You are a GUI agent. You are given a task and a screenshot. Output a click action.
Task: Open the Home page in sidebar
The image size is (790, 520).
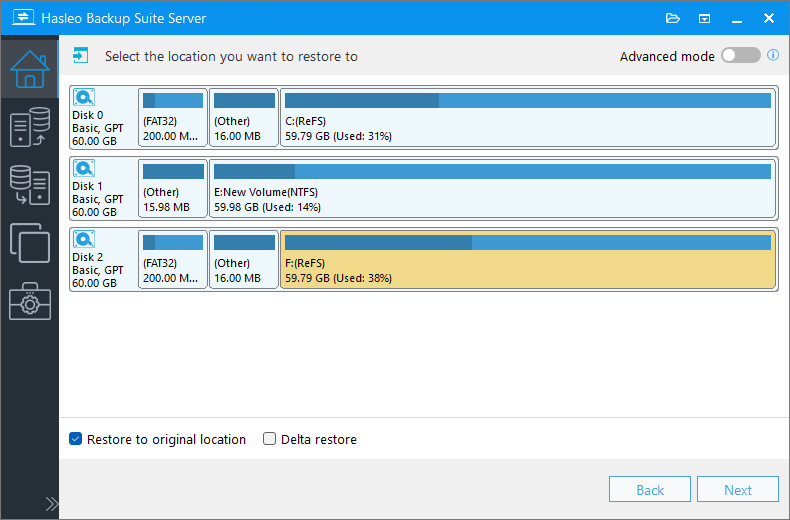(29, 68)
